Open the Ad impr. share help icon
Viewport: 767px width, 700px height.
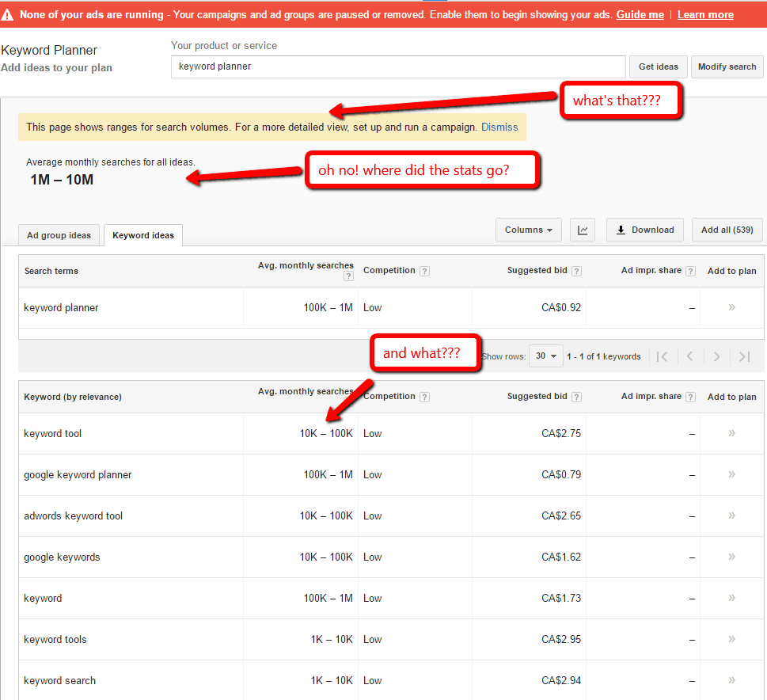click(691, 270)
